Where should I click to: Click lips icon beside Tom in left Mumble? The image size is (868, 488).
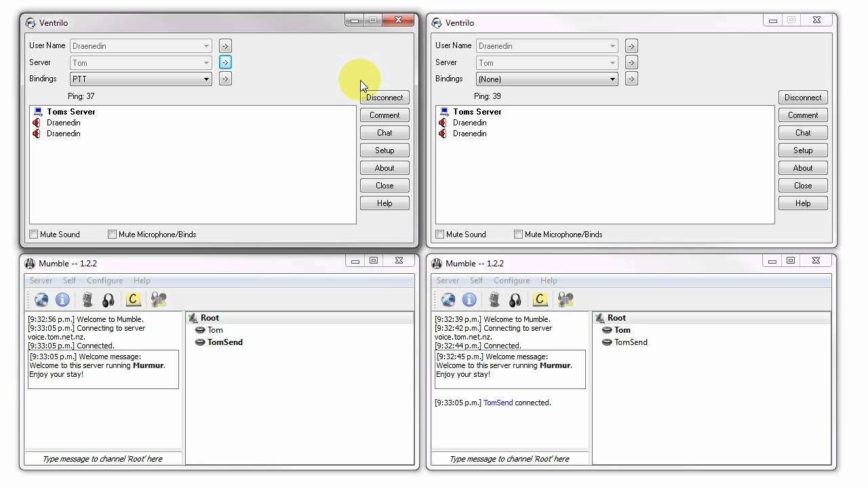tap(200, 330)
